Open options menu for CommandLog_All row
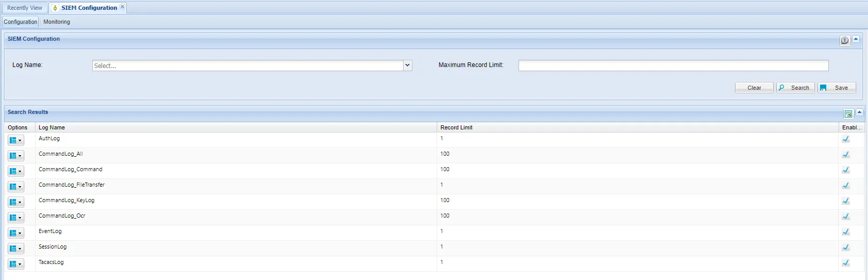Image resolution: width=868 pixels, height=280 pixels. (x=16, y=156)
